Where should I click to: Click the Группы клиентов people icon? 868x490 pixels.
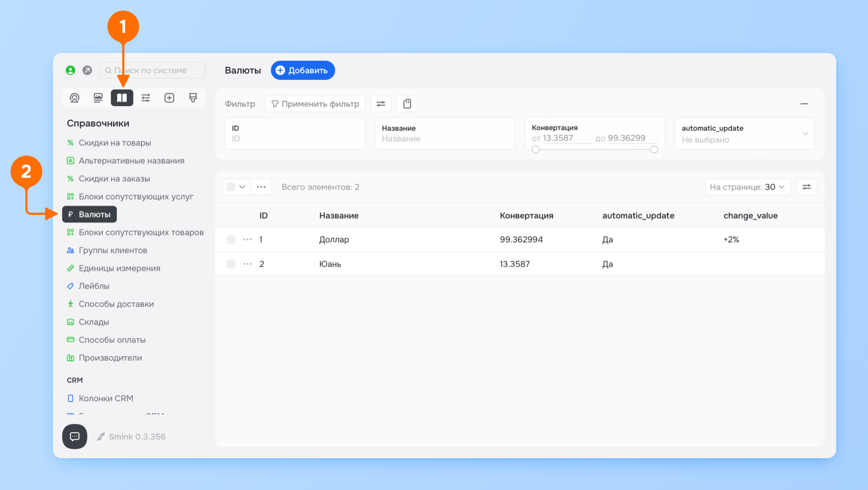click(x=70, y=250)
